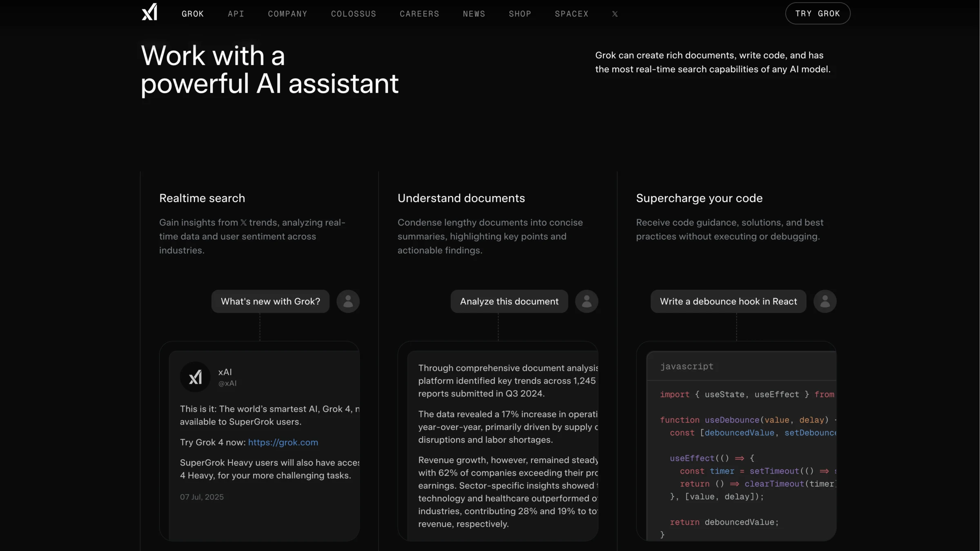Viewport: 980px width, 551px height.
Task: Click the "Understand documents" heading
Action: [461, 198]
